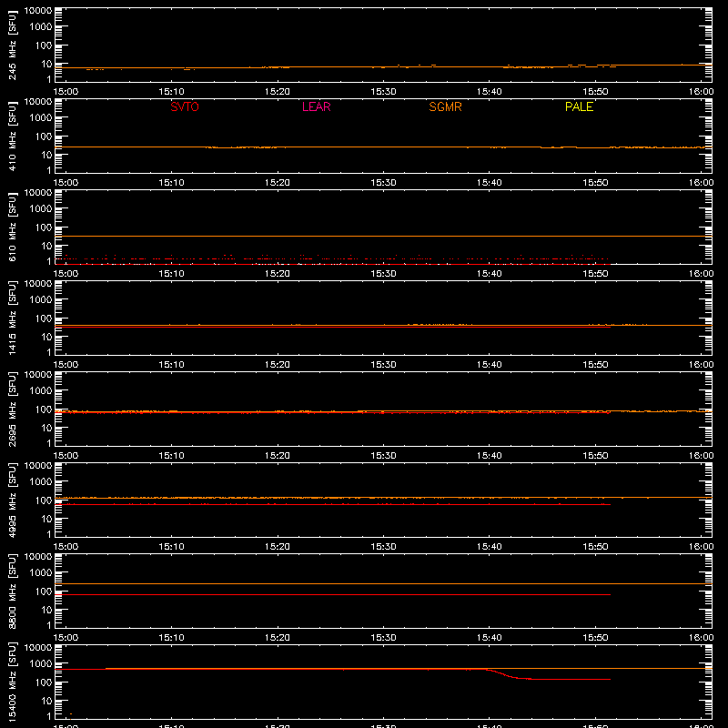Viewport: 728px width, 728px height.
Task: Click the 10000 tick label on the 245 MHz axis
Action: [38, 11]
